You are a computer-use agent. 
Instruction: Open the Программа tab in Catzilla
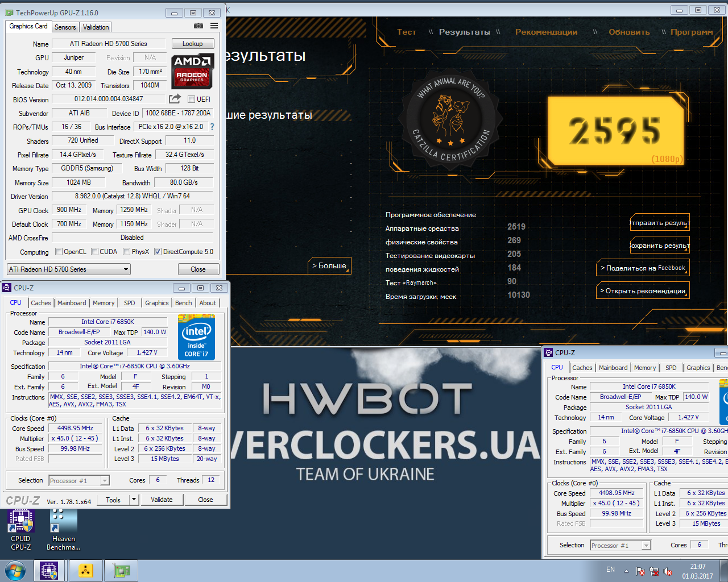tap(692, 32)
